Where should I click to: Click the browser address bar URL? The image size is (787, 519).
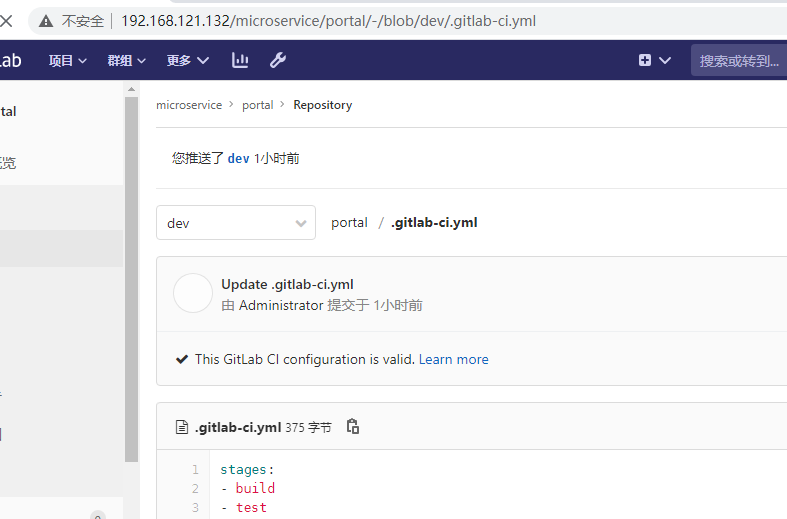[x=329, y=21]
